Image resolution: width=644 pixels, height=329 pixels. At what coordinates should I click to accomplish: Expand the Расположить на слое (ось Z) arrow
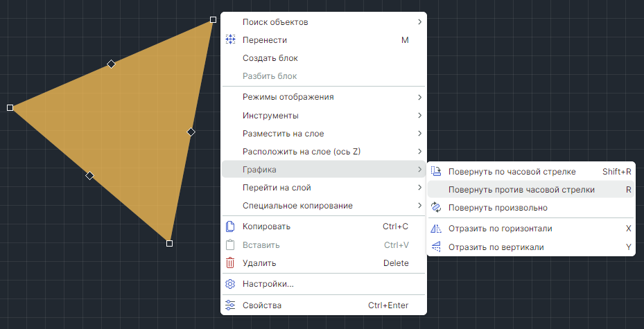click(x=419, y=152)
